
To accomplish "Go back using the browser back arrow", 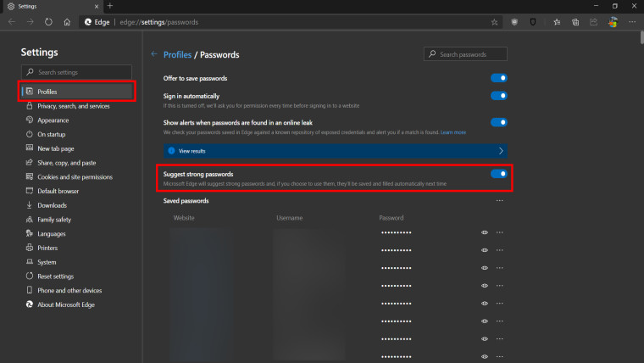I will (12, 22).
